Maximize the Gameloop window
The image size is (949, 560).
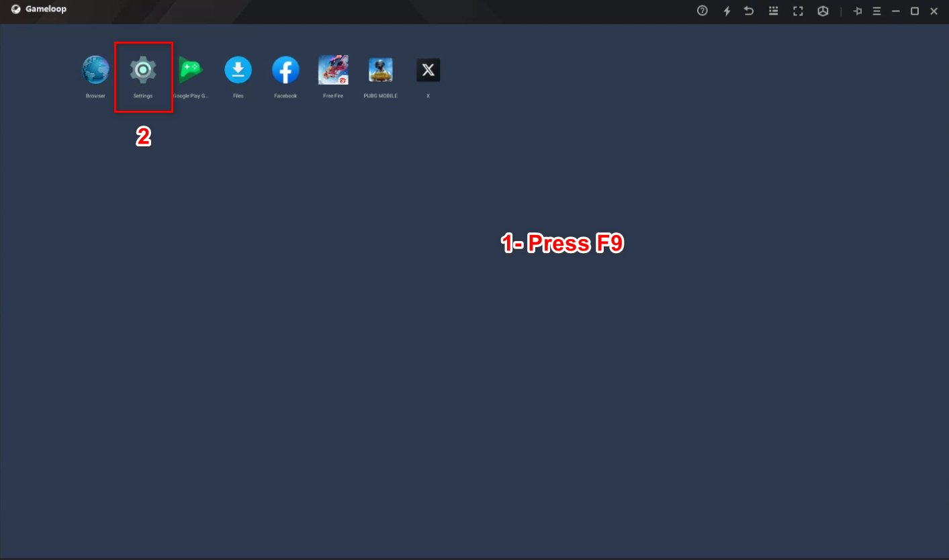915,11
